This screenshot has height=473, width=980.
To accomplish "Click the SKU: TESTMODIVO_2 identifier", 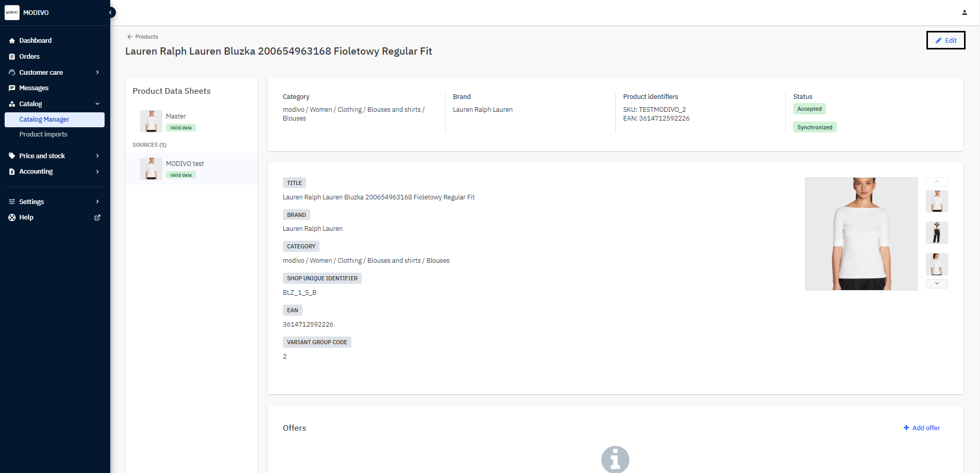I will [x=654, y=110].
